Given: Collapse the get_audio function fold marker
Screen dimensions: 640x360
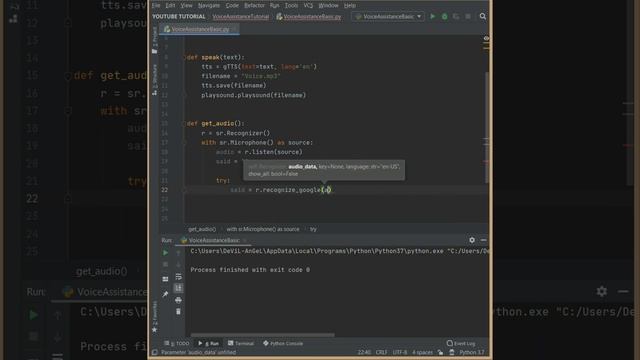Looking at the screenshot, I should 184,123.
